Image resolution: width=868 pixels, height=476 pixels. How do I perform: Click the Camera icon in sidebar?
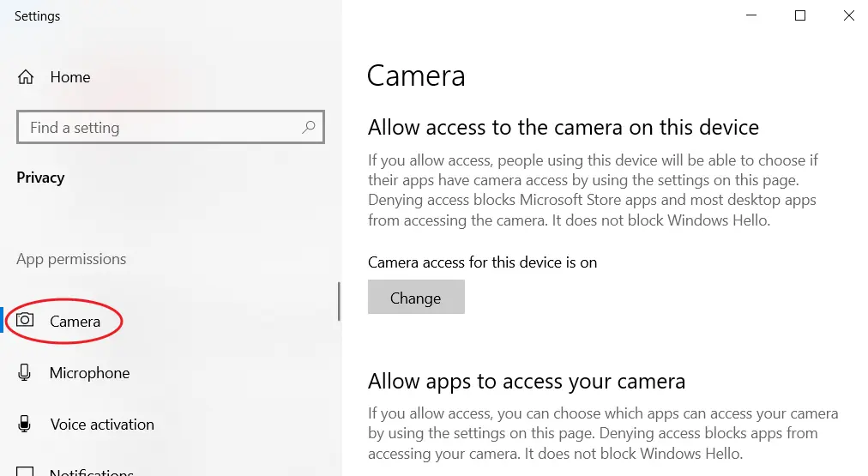(26, 321)
